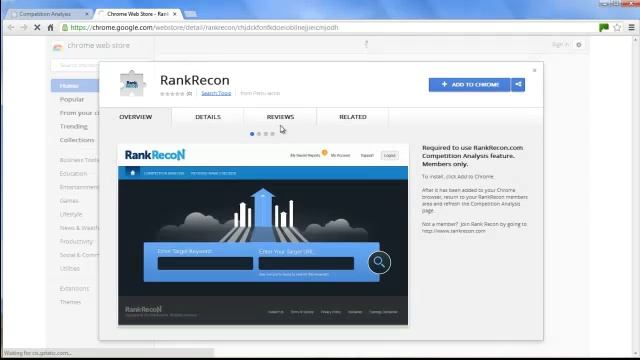Click the RankRecon preview screenshot
This screenshot has height=360, width=640.
pyautogui.click(x=263, y=234)
